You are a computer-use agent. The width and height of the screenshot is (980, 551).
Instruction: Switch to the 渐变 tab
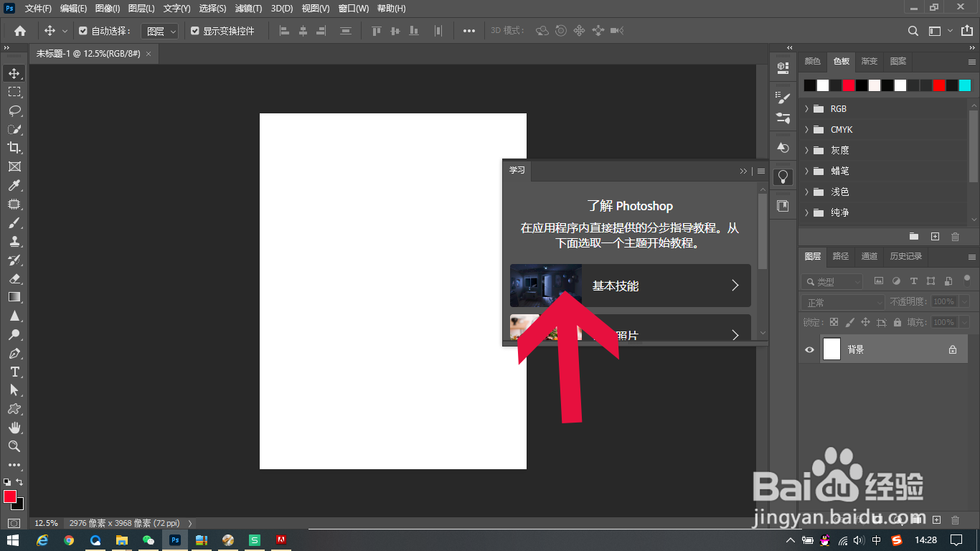click(x=870, y=61)
